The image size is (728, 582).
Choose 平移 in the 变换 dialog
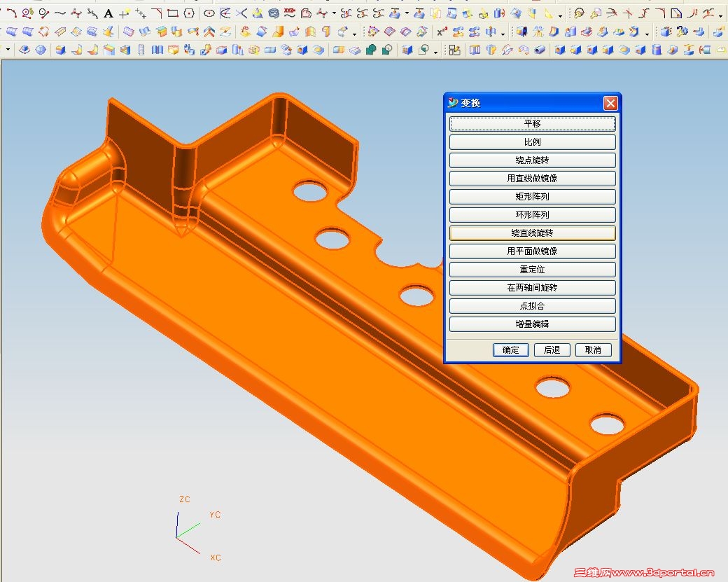[533, 123]
